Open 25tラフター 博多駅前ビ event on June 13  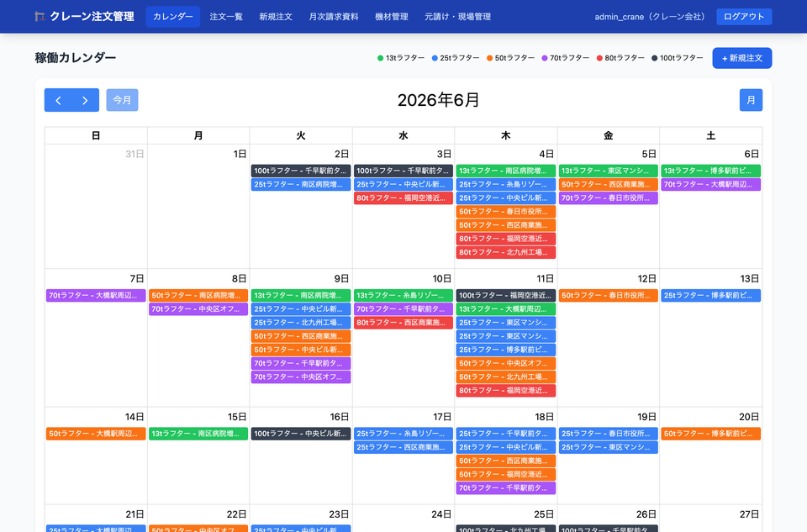click(x=710, y=295)
